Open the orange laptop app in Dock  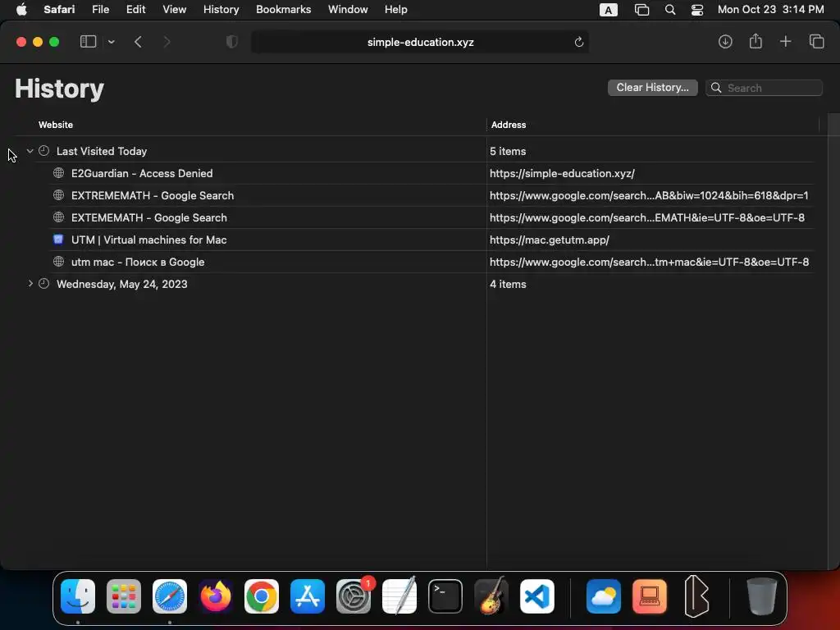point(650,596)
